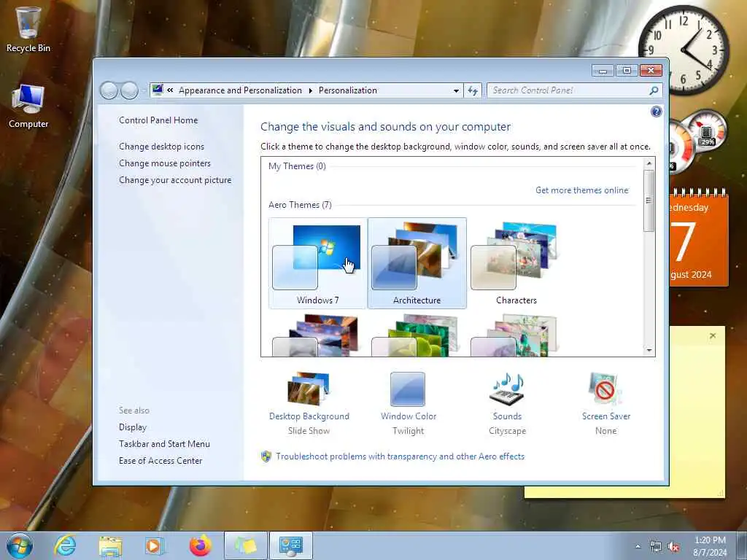Click the network tray icon

[656, 547]
